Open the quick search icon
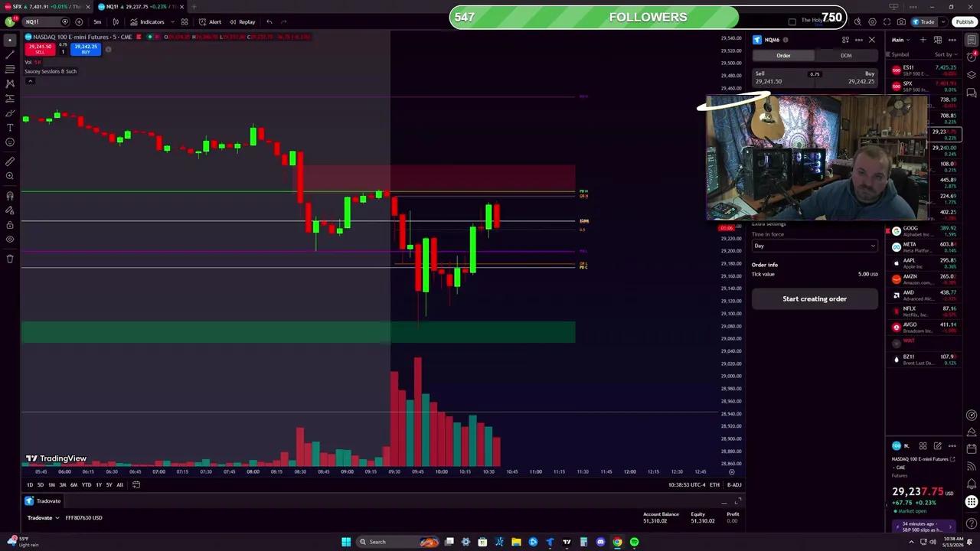Screen dimensions: 980x551 [x=857, y=21]
